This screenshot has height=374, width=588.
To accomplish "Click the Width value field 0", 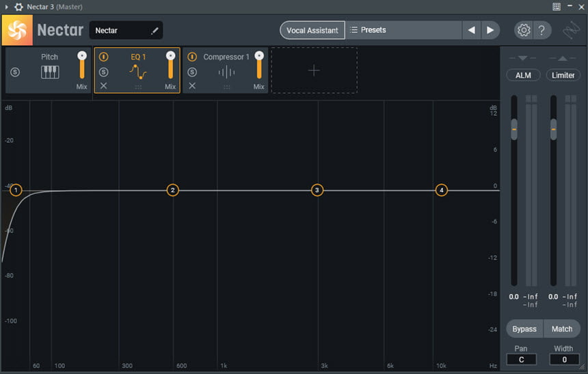I will click(x=564, y=360).
